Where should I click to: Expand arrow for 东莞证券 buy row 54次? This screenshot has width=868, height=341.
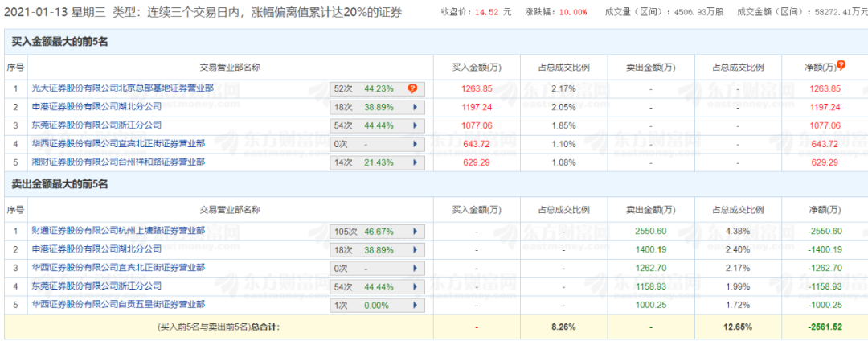click(415, 125)
